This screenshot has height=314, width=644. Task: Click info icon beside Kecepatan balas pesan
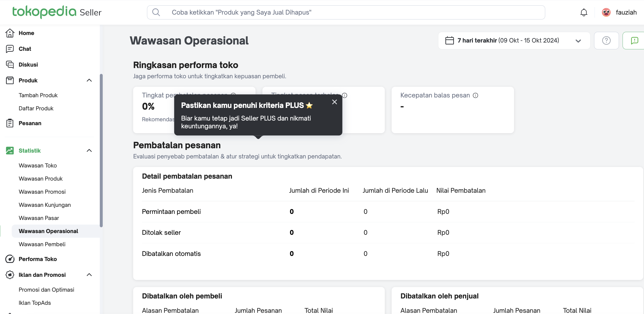(475, 95)
